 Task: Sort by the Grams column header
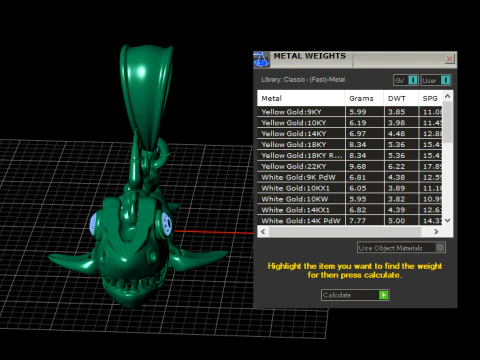[x=364, y=98]
